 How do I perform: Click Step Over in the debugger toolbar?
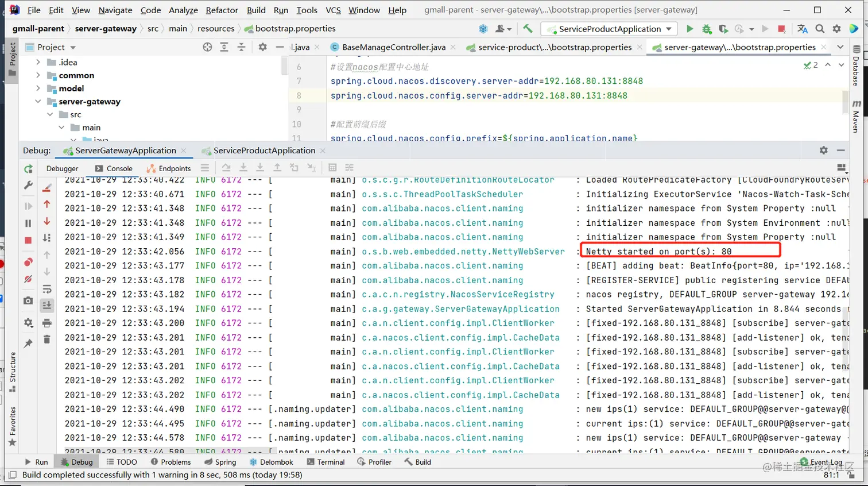(226, 168)
